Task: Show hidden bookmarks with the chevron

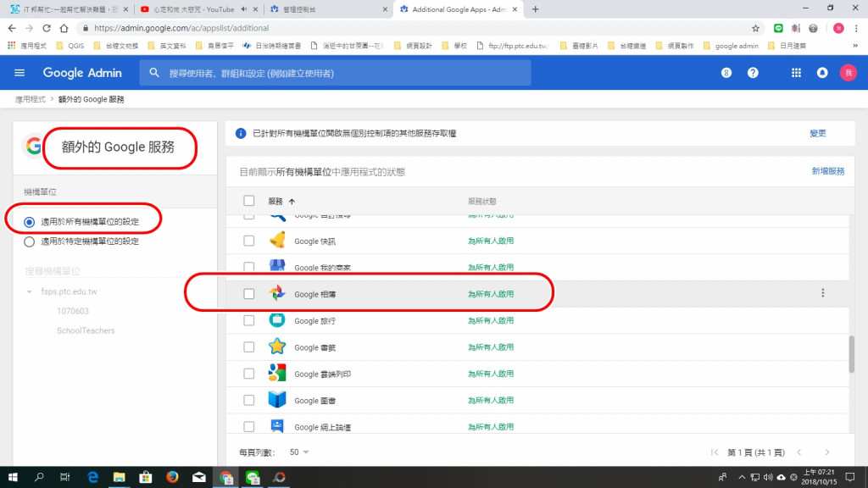Action: click(855, 46)
